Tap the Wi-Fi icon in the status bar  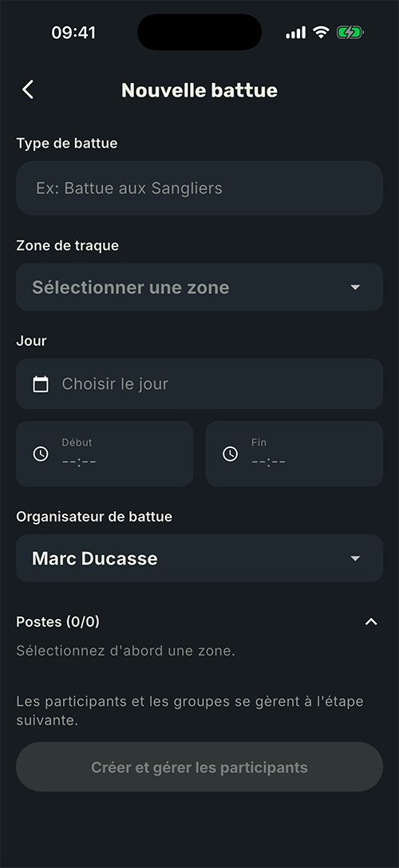pos(321,32)
